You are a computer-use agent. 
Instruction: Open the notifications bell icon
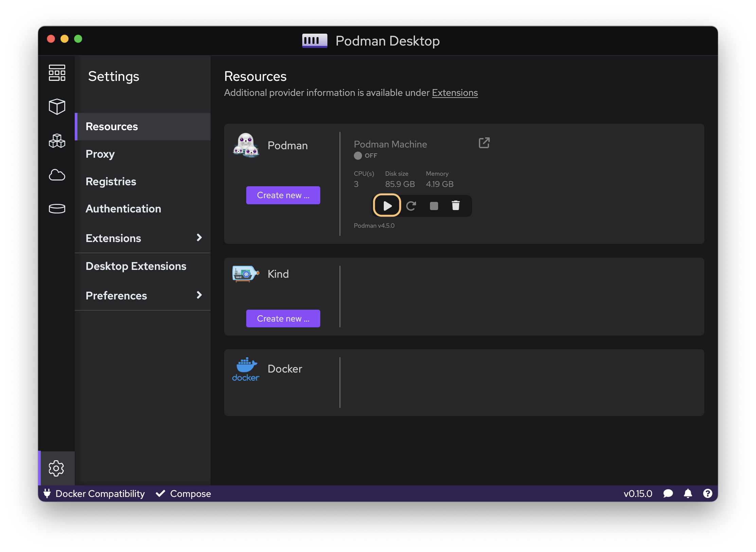pos(688,494)
